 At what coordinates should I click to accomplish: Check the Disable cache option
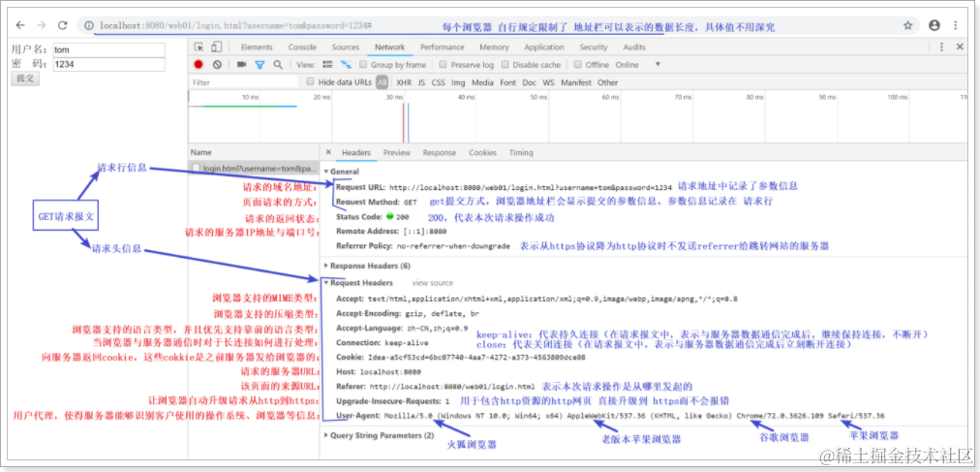(505, 64)
